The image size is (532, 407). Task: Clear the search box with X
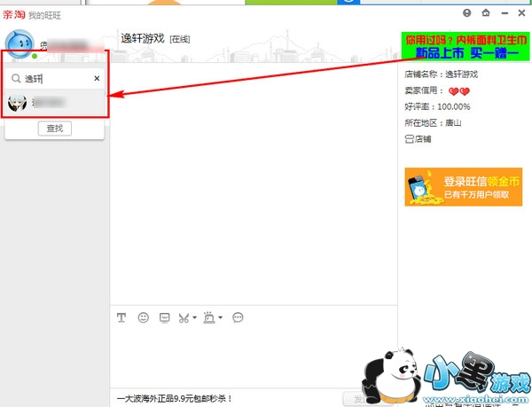click(97, 78)
